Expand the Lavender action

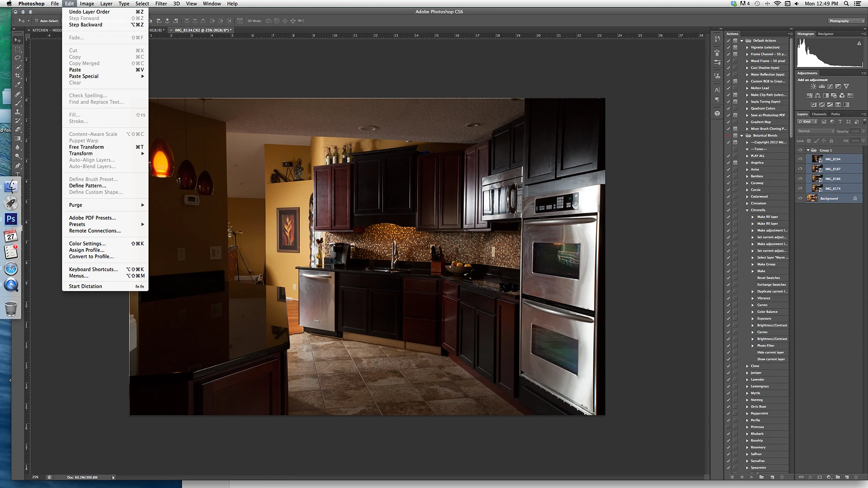click(747, 380)
